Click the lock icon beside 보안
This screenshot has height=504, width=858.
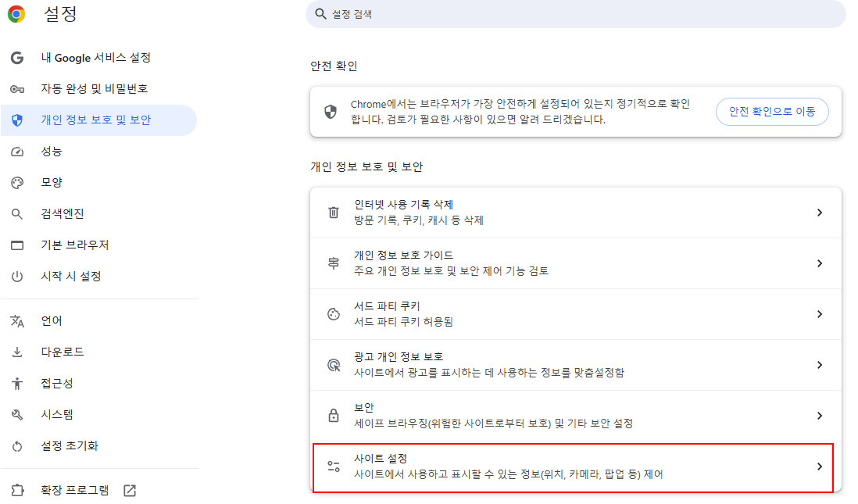coord(334,416)
